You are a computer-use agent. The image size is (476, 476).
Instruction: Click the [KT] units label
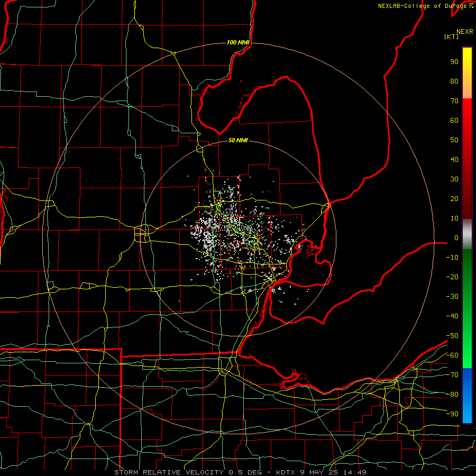pyautogui.click(x=452, y=36)
